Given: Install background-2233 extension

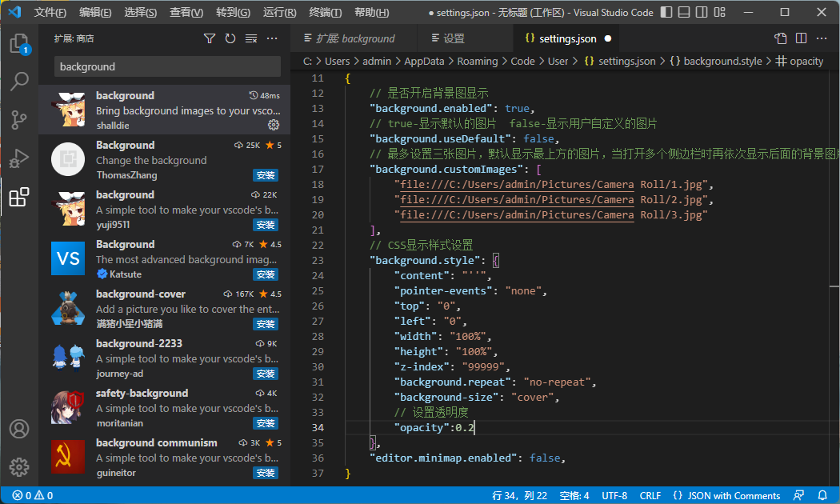Looking at the screenshot, I should (x=265, y=374).
